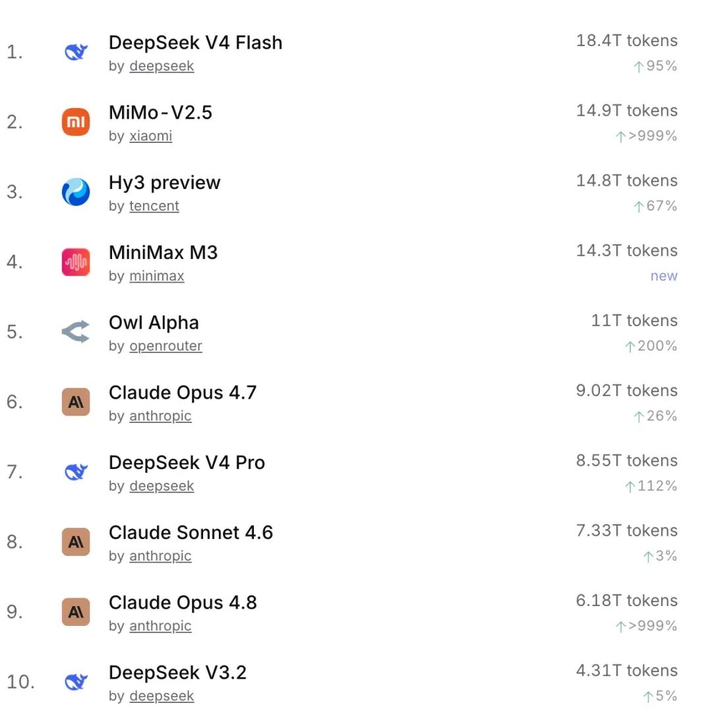Click the DeepSeek whale icon beside V4 Pro

76,472
